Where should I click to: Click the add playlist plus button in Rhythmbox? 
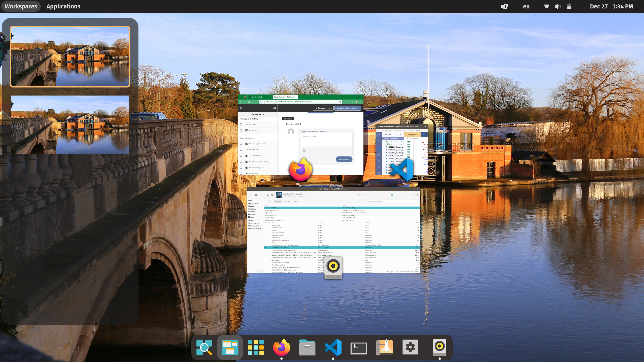(249, 271)
